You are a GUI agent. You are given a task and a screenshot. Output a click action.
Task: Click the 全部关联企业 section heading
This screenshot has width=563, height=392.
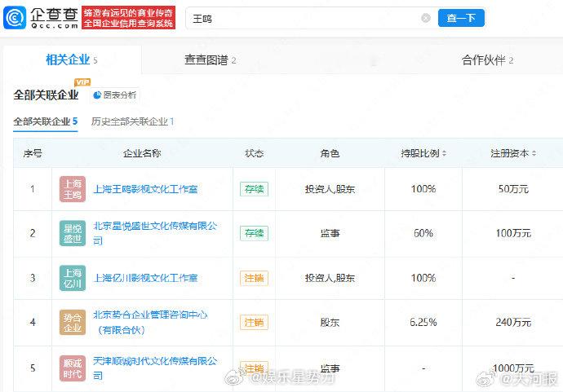(46, 95)
